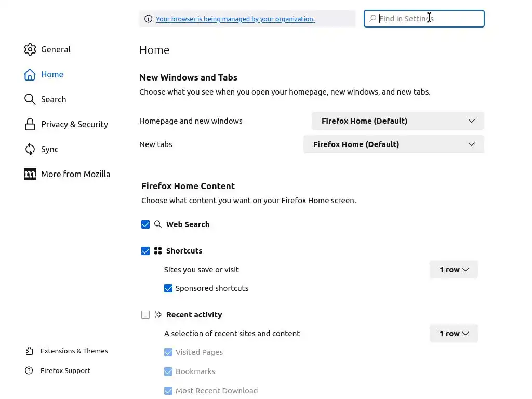Click the managed browser info icon
Screen dimensions: 532x399
pyautogui.click(x=149, y=19)
